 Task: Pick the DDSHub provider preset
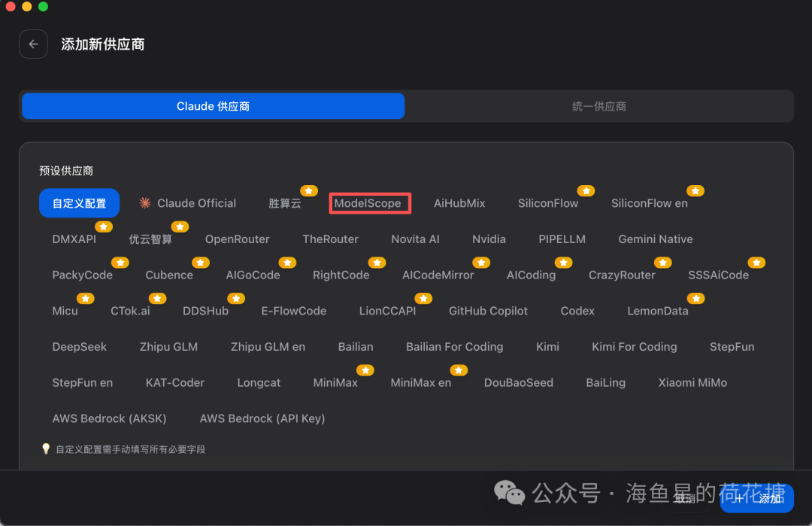click(x=205, y=311)
